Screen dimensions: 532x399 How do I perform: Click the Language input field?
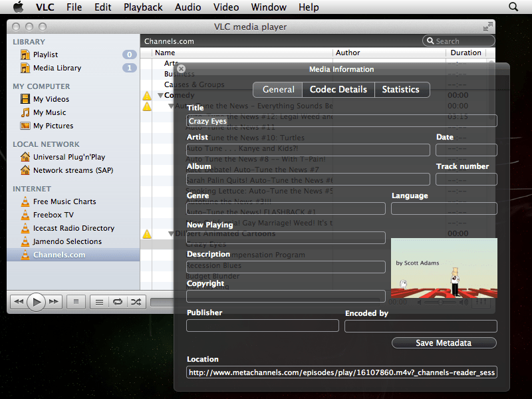click(444, 208)
